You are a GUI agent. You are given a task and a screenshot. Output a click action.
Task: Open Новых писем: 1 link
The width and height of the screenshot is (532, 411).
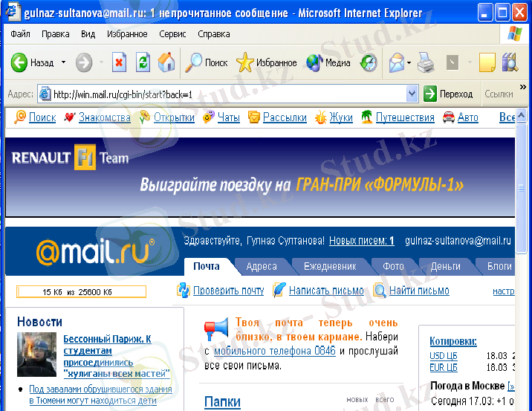tap(362, 241)
